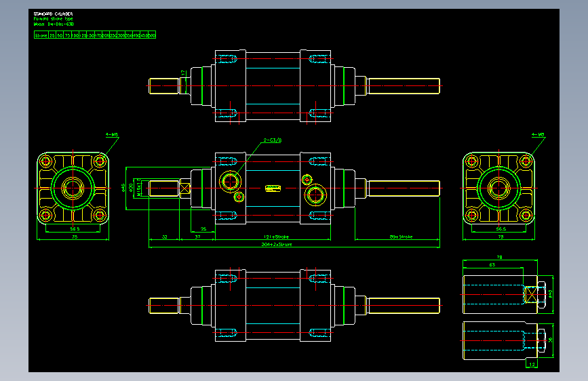Click the yellow nameplate at cylinder center
588x381 pixels.
tap(273, 188)
